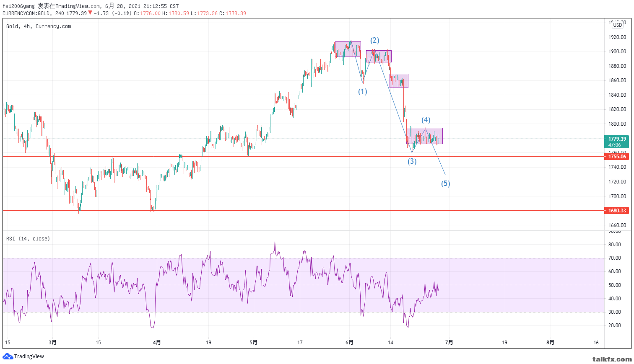Click the 3月 date on time axis

pos(52,343)
